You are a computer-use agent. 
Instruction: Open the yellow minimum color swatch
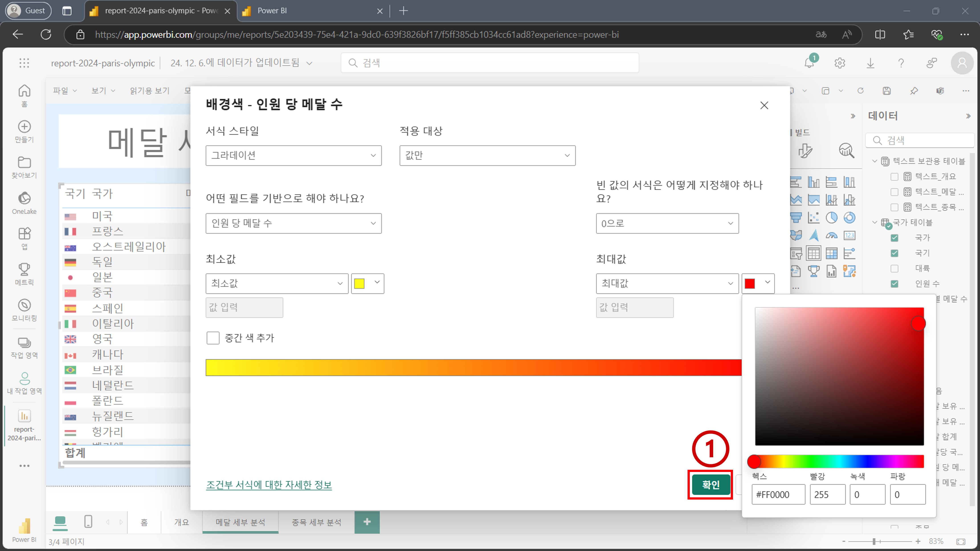pos(367,283)
